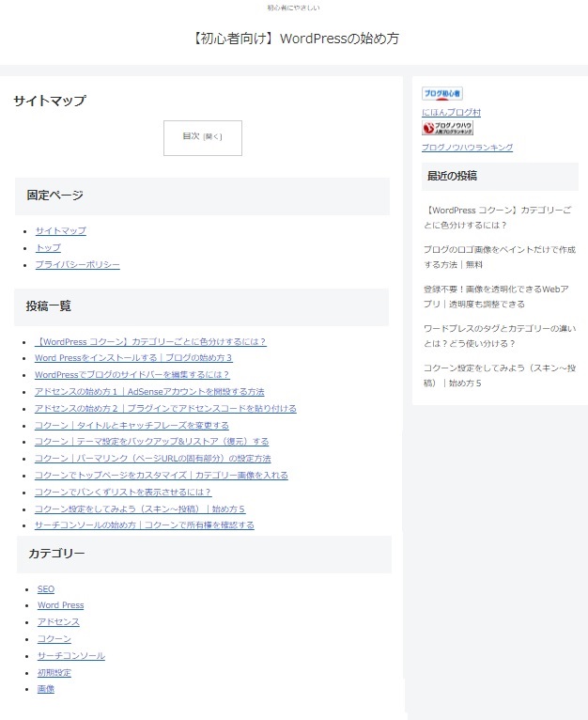Image resolution: width=588 pixels, height=720 pixels.
Task: Click the 初心者にやさしい tagline text
Action: point(293,8)
